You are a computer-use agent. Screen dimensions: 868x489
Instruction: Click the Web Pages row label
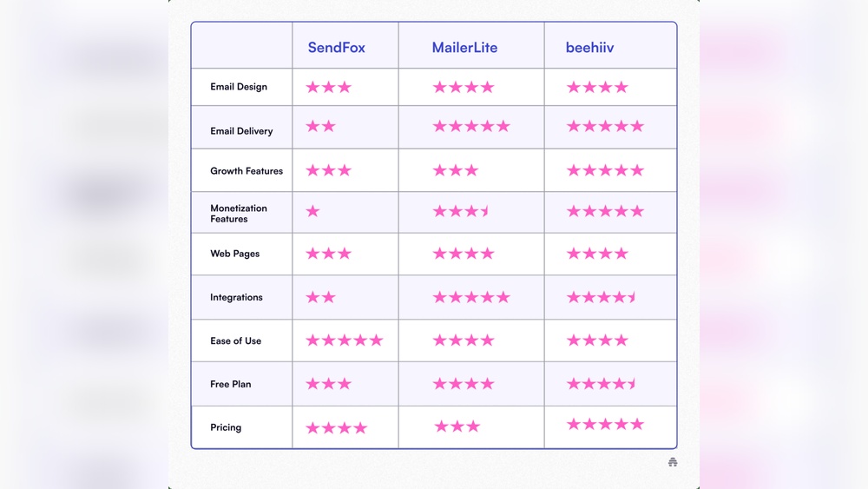[235, 254]
